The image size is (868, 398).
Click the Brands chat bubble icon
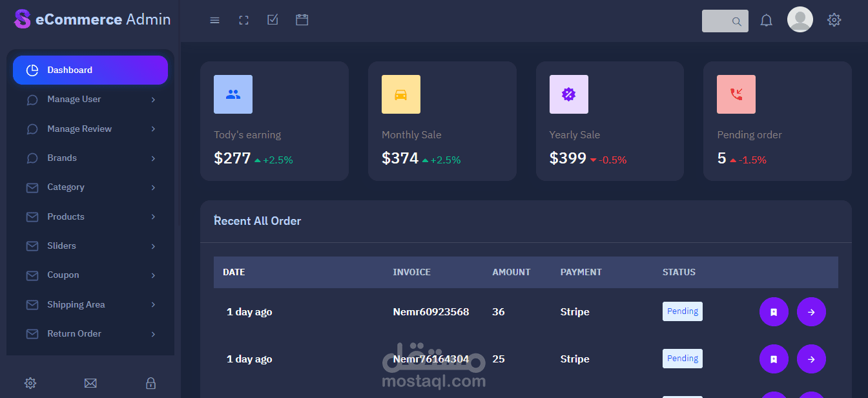(32, 158)
